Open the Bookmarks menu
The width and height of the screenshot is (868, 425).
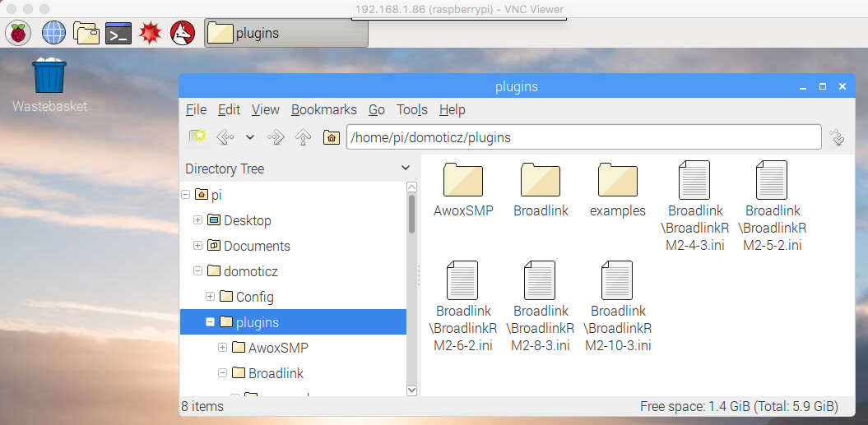click(324, 109)
